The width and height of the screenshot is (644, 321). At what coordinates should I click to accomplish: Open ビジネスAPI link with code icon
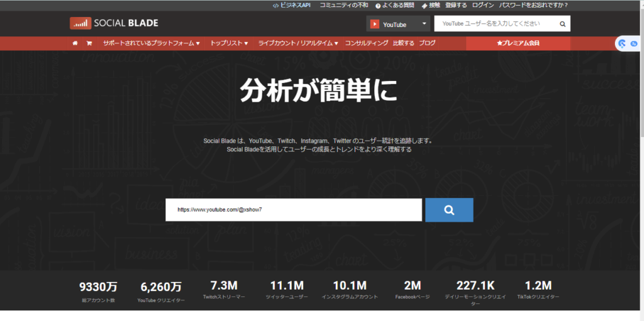click(291, 5)
